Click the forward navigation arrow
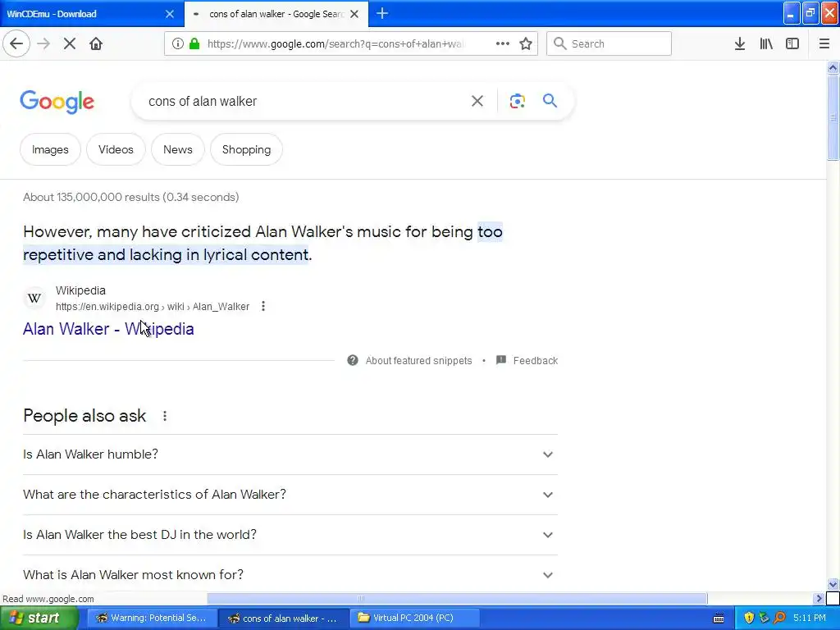The image size is (840, 630). pos(43,43)
